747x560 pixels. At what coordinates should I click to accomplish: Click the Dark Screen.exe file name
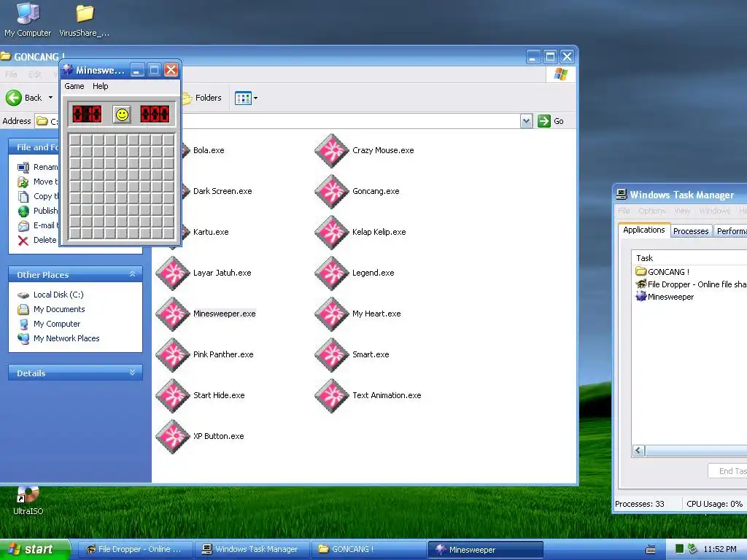[x=222, y=192]
